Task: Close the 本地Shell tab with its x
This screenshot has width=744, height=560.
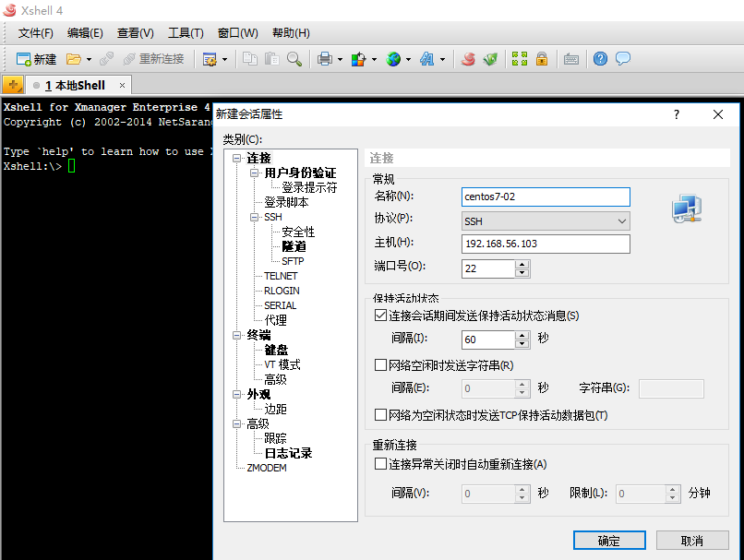Action: click(122, 86)
